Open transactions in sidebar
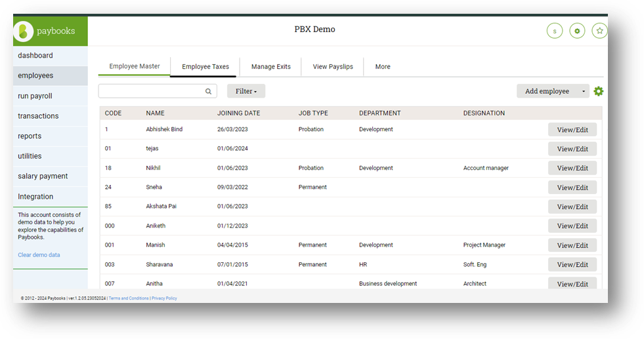 (x=50, y=116)
